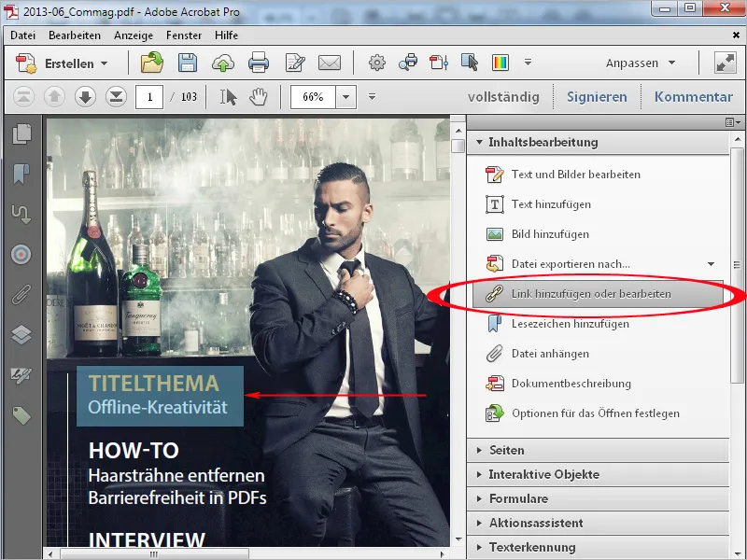Open page thumbnails panel in left sidebar
The height and width of the screenshot is (560, 747).
pyautogui.click(x=21, y=134)
